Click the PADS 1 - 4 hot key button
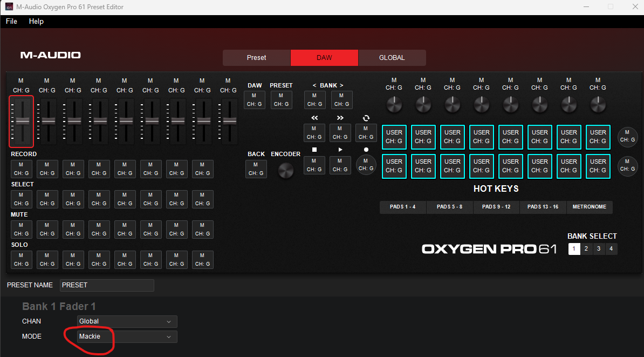This screenshot has height=357, width=644. point(403,207)
